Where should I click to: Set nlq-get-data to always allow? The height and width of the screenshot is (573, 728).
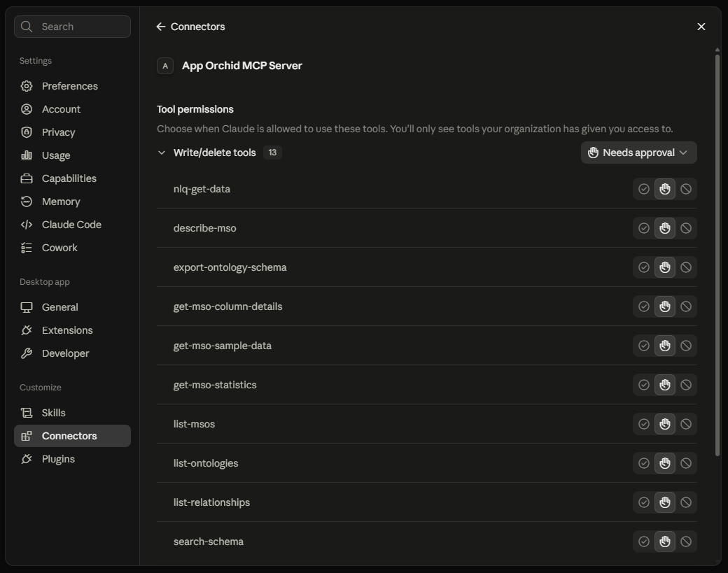643,189
